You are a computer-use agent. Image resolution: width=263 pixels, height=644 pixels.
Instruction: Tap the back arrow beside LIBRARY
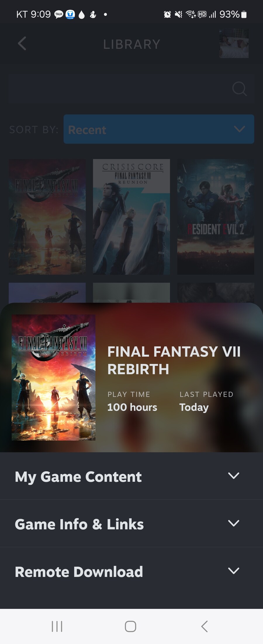[22, 44]
